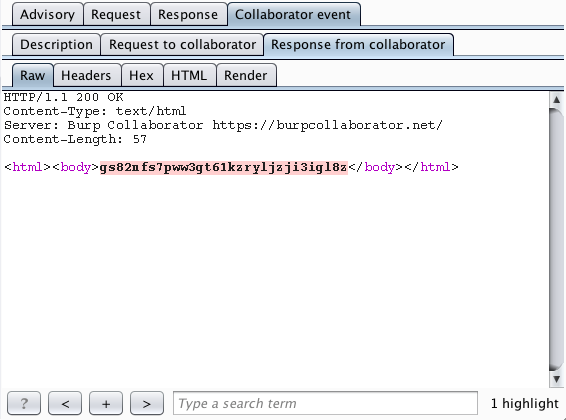
Task: Open the Request tab
Action: pos(116,14)
